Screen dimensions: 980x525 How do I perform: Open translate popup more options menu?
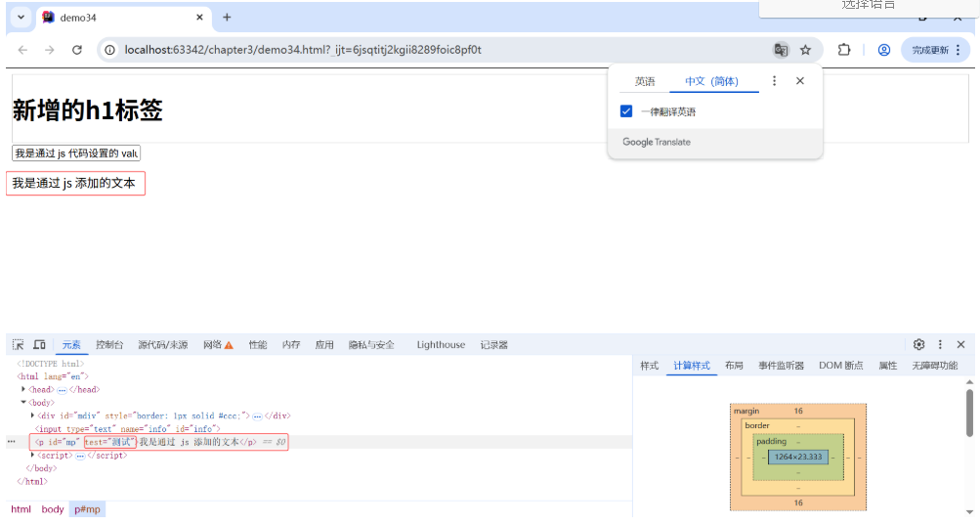coord(775,81)
